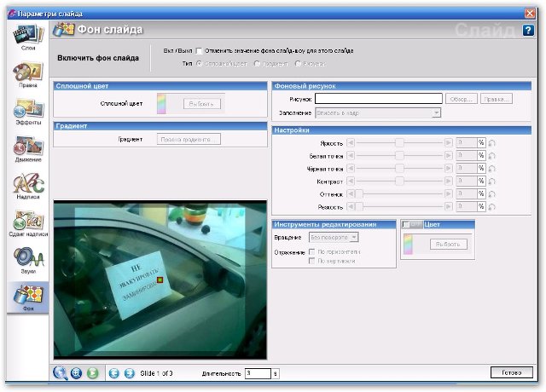
Task: Click the Длительность duration input field
Action: pyautogui.click(x=257, y=373)
